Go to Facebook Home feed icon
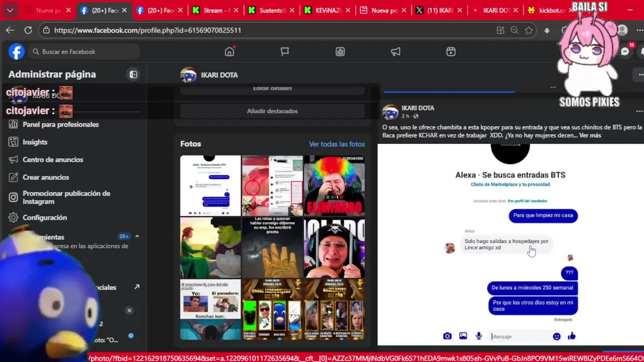The image size is (644, 362). [229, 51]
